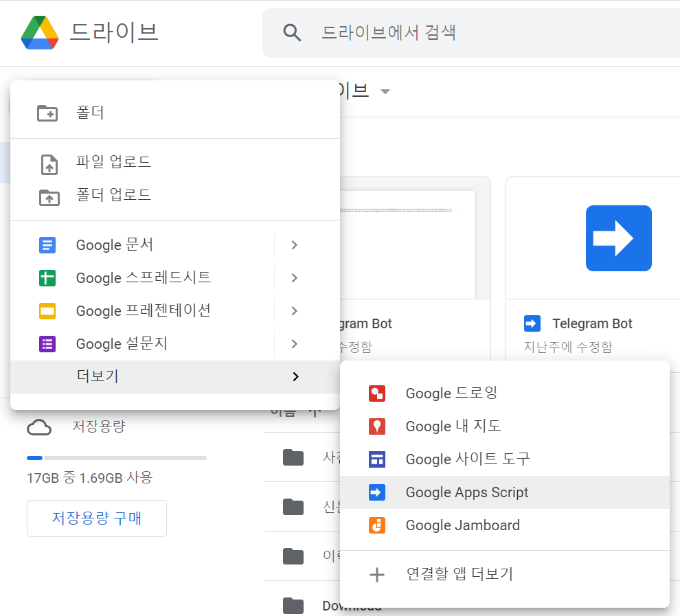Viewport: 680px width, 616px height.
Task: Select Google 사이트 도구 in submenu
Action: [x=505, y=459]
